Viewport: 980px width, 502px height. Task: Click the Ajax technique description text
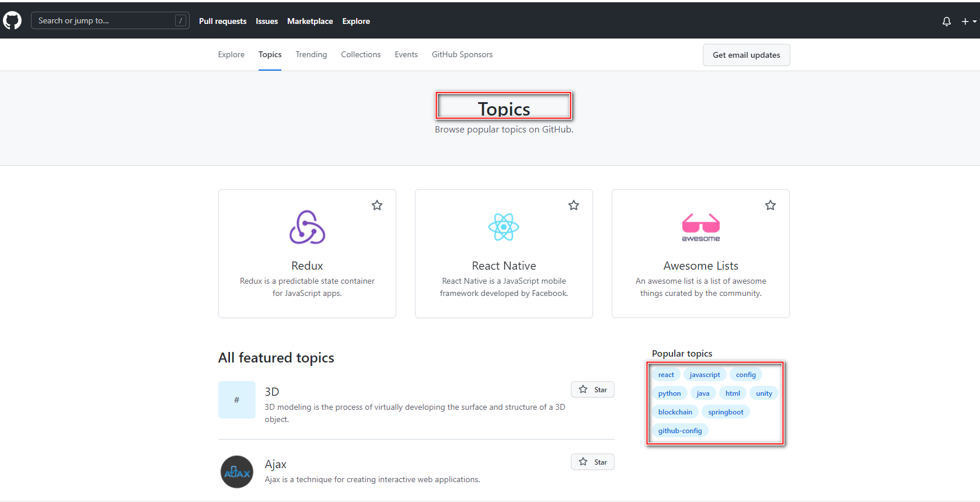point(372,479)
